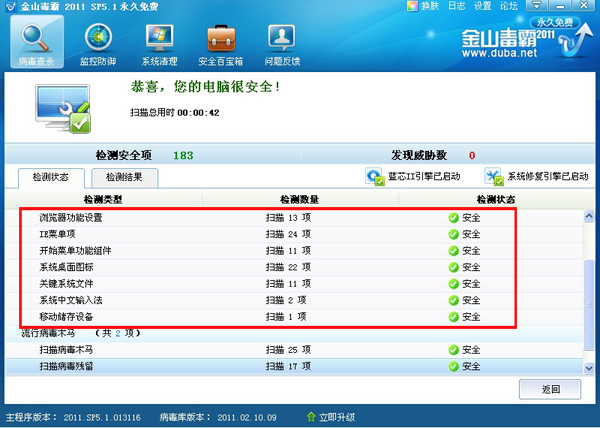Click the 永久免费 badge
The height and width of the screenshot is (428, 600).
tap(554, 22)
